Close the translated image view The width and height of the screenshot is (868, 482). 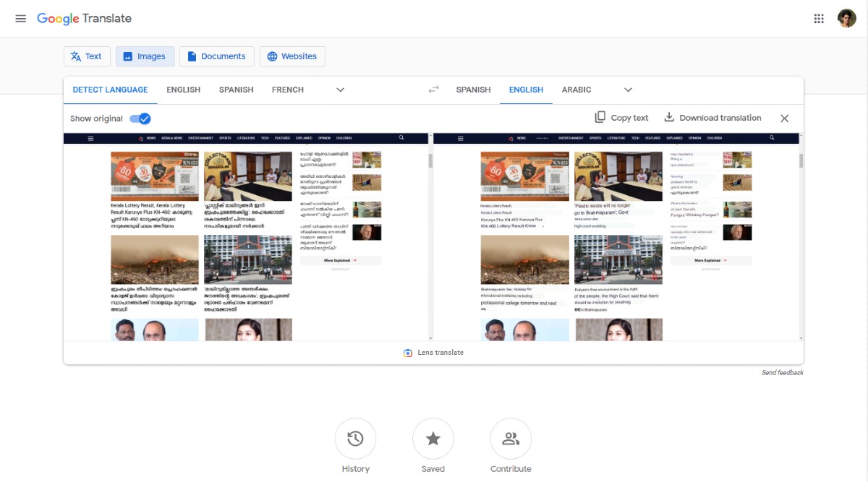point(784,118)
